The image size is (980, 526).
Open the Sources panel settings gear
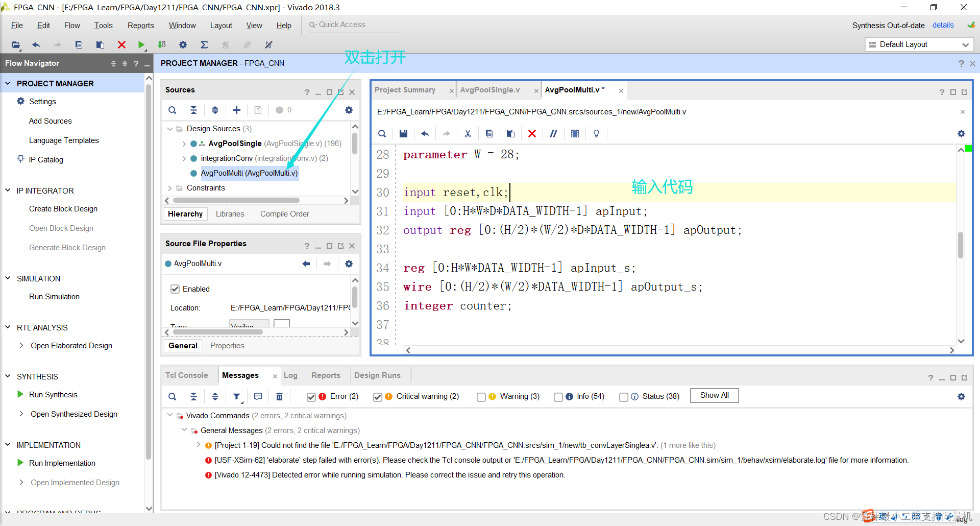coord(349,110)
